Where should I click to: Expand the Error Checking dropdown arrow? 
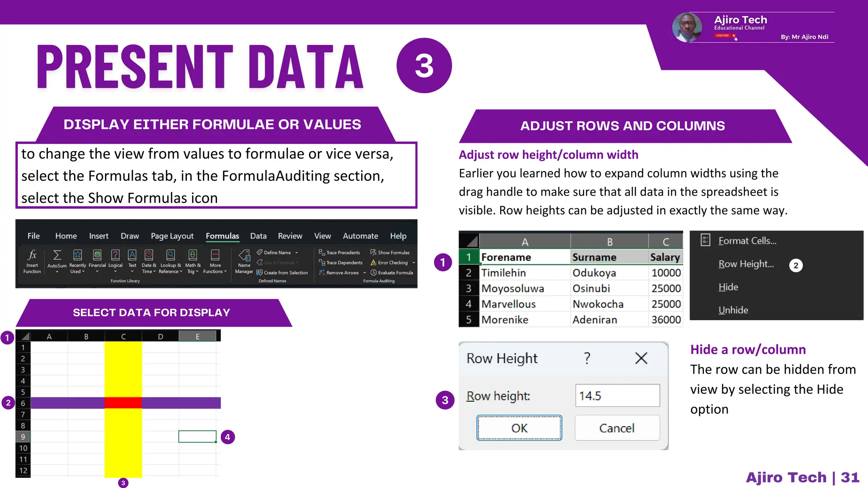point(414,263)
